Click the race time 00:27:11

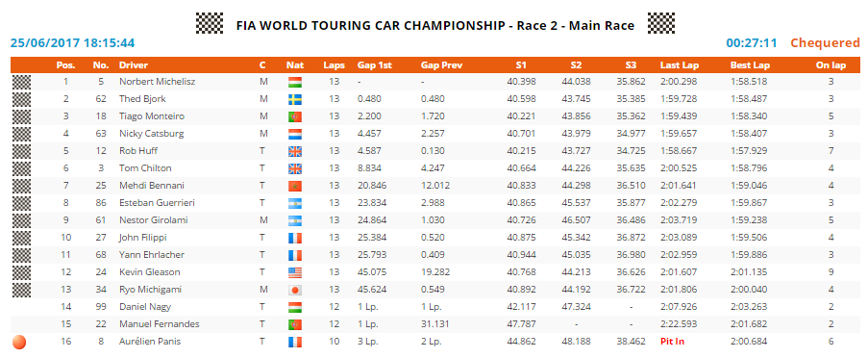751,42
